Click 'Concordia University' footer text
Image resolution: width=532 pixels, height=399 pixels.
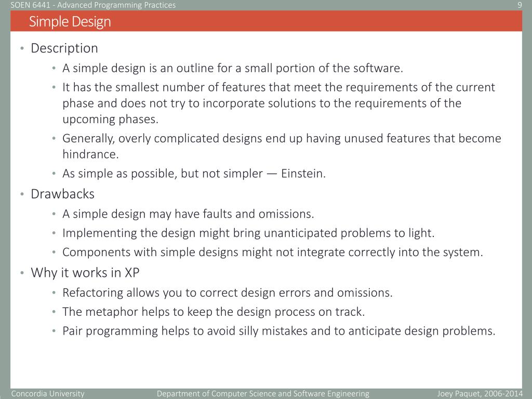(x=48, y=394)
